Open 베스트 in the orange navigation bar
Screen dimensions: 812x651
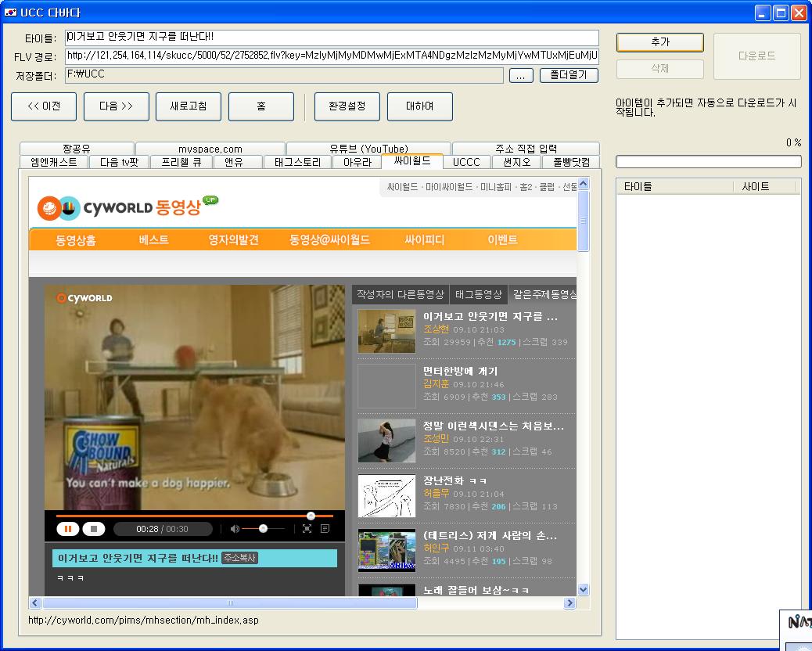154,239
